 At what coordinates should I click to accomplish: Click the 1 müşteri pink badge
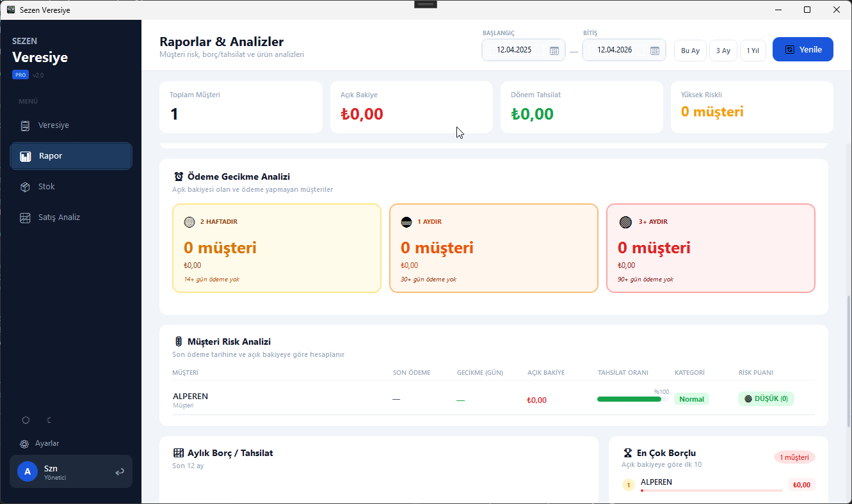(x=794, y=457)
